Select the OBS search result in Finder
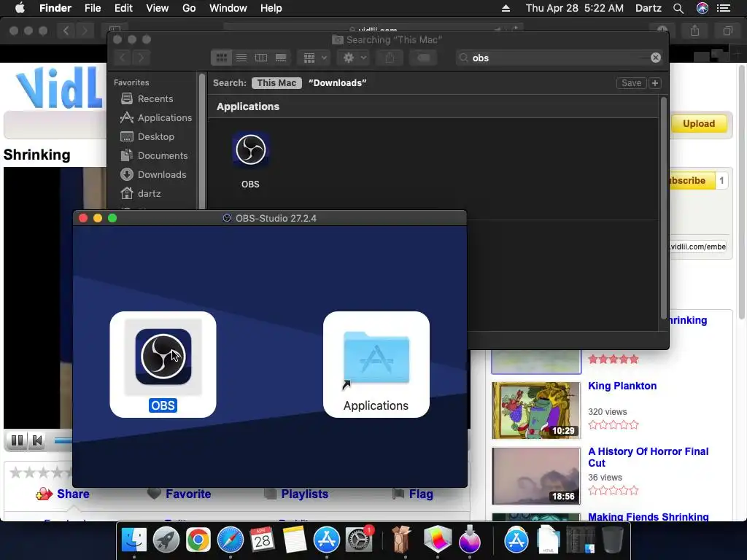747x560 pixels. (x=251, y=150)
